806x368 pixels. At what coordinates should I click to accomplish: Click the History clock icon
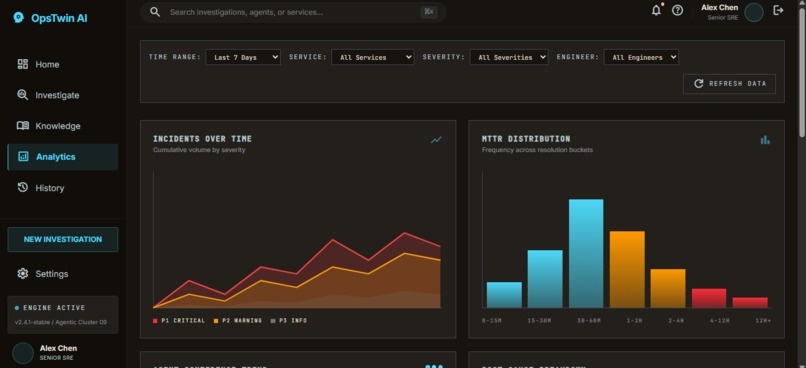coord(23,187)
